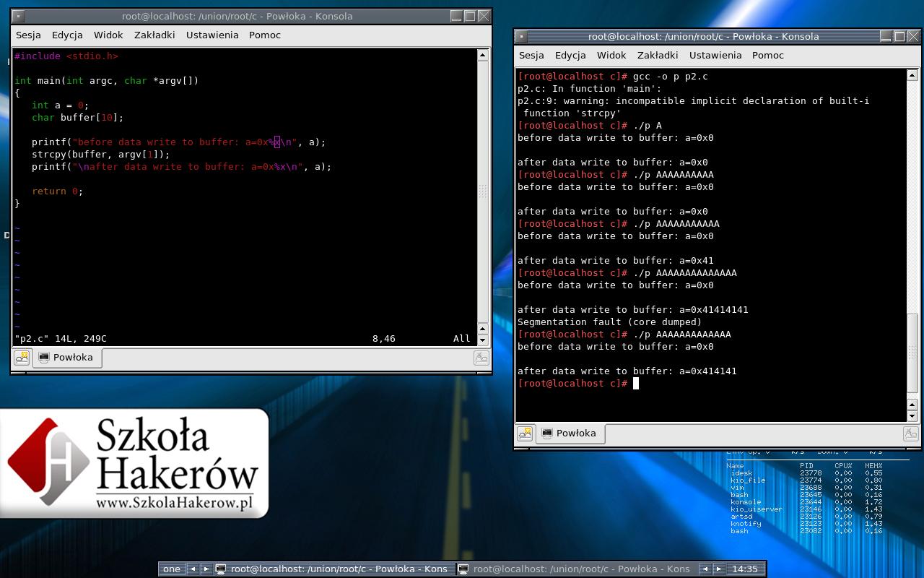The height and width of the screenshot is (578, 924).
Task: Open Edycja menu in left Konsola window
Action: 67,35
